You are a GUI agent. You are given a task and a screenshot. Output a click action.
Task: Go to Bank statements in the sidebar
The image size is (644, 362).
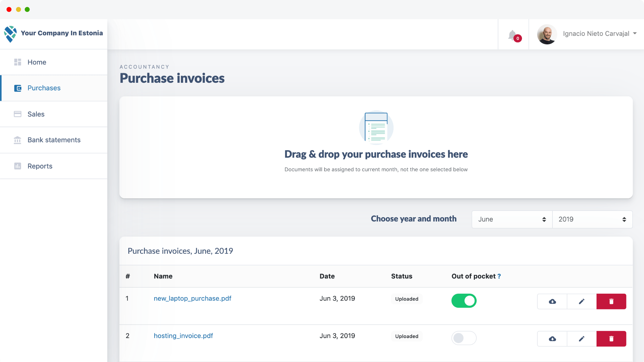coord(54,140)
